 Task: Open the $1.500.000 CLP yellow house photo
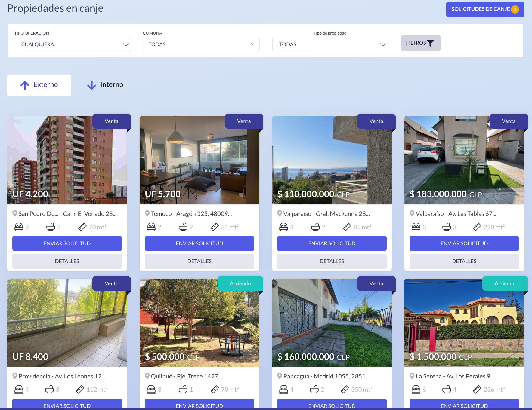coord(464,323)
